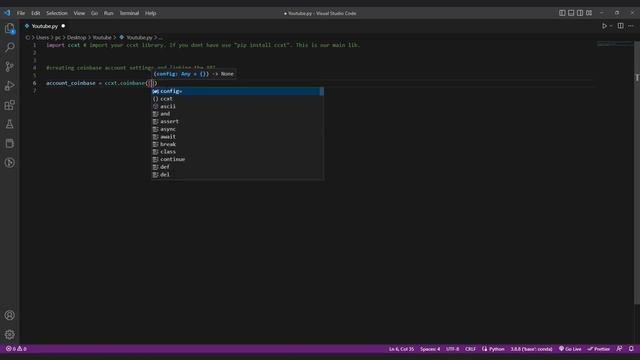Open the Testing flask view
This screenshot has width=640, height=360.
coord(9,124)
